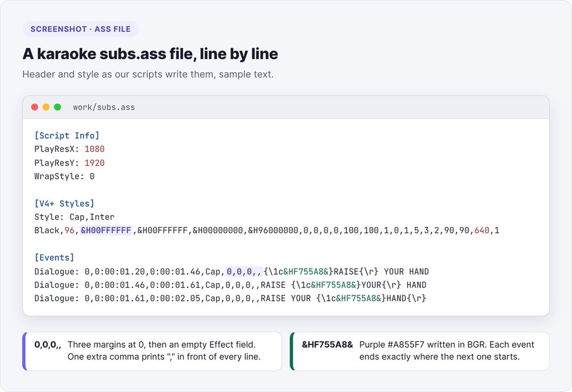Click the &H96000000 back colour value
Viewport: 572px width, 392px height.
(273, 230)
